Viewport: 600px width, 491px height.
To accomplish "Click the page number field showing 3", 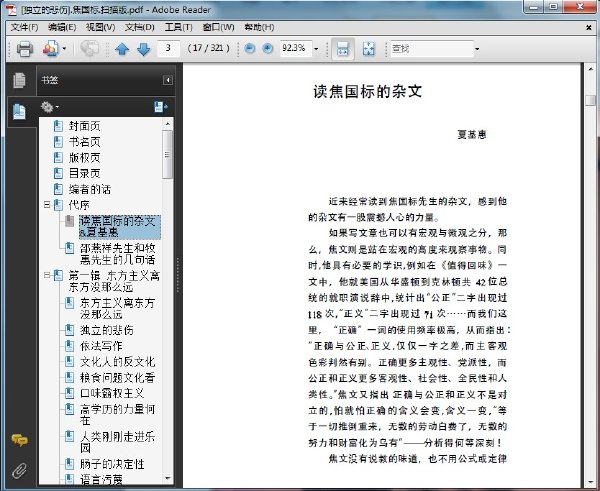I will tap(168, 48).
